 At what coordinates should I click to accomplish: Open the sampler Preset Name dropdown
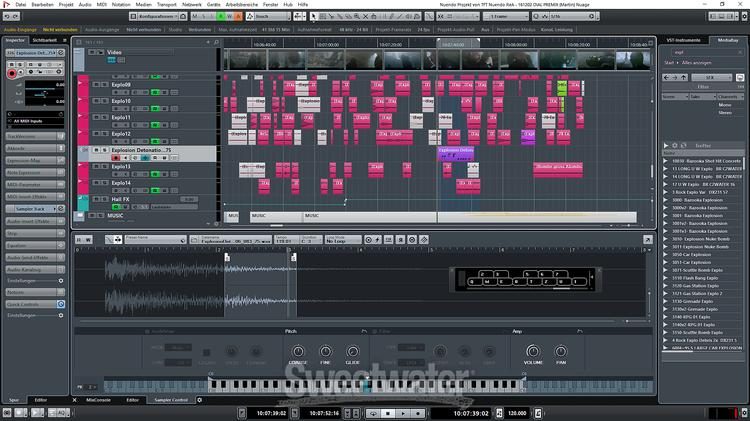pos(155,240)
